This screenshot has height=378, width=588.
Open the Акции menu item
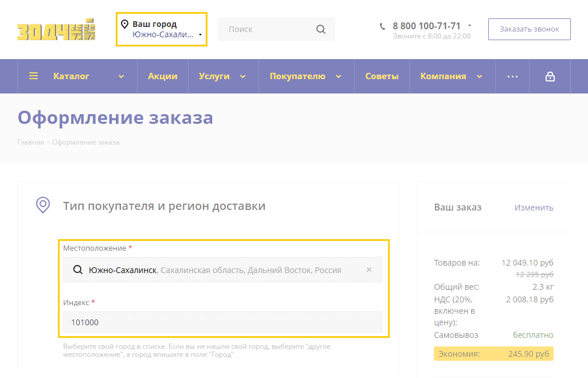tap(163, 76)
